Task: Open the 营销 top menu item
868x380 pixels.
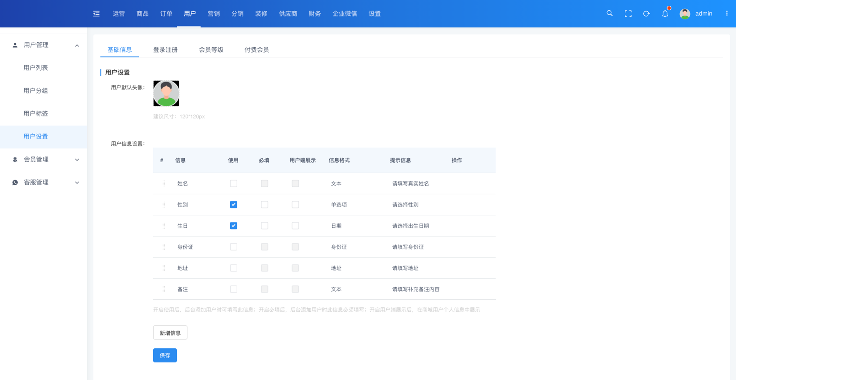Action: [214, 14]
